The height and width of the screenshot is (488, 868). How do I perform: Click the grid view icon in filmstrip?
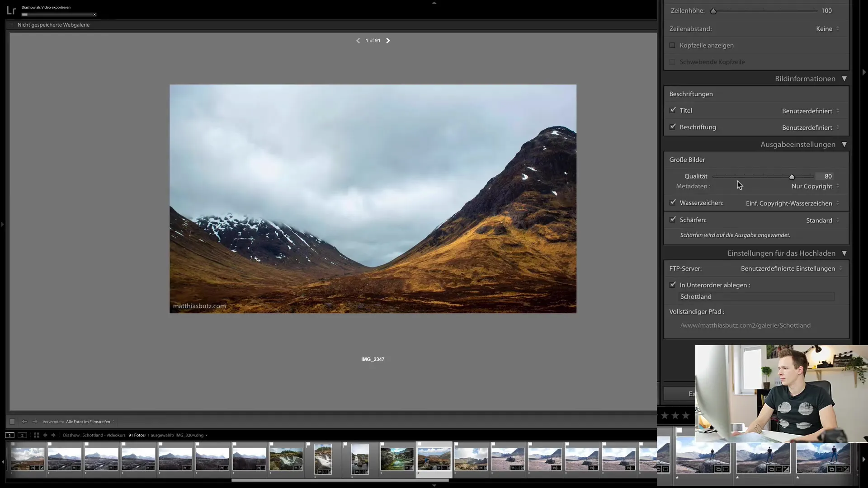click(36, 435)
